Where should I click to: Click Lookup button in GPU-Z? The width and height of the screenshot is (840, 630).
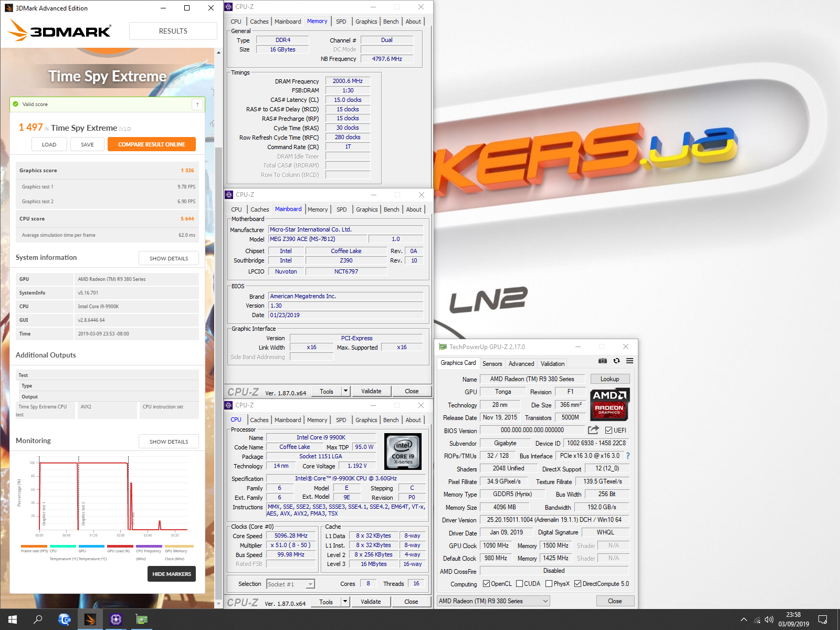coord(610,379)
